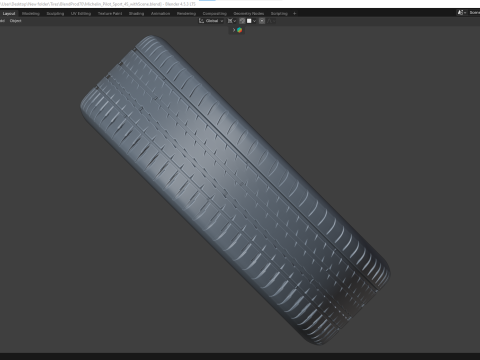Switch to the Geometry Nodes workspace

249,14
